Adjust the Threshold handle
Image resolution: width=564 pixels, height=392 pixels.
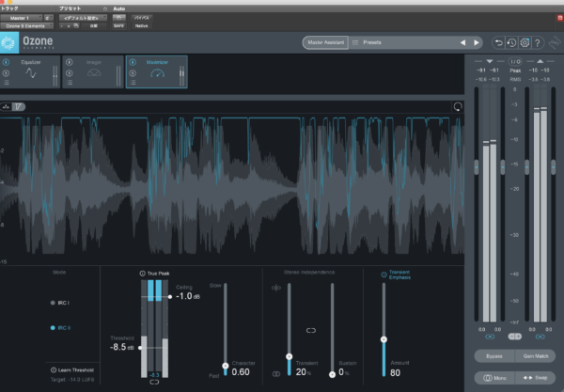(x=140, y=348)
